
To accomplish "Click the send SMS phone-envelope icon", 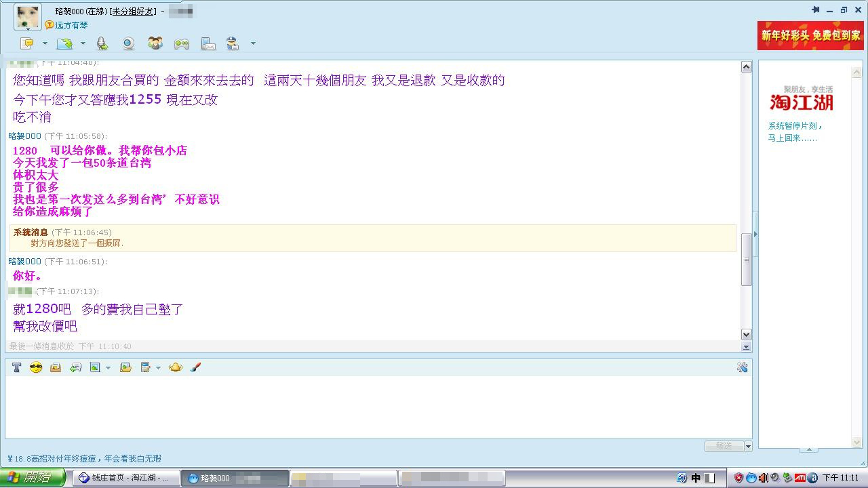I will (x=208, y=43).
